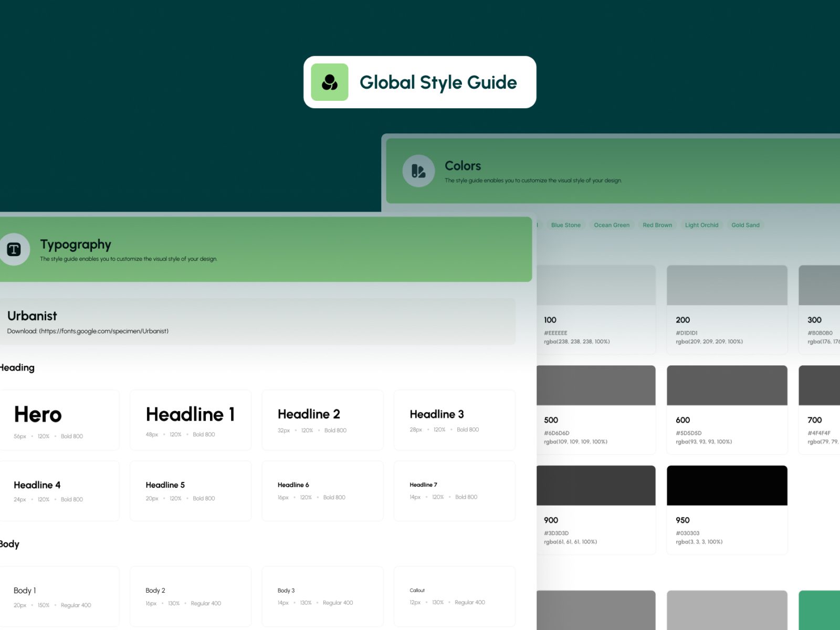Viewport: 840px width, 630px height.
Task: Click the #D1D1D1 hex value
Action: (687, 333)
